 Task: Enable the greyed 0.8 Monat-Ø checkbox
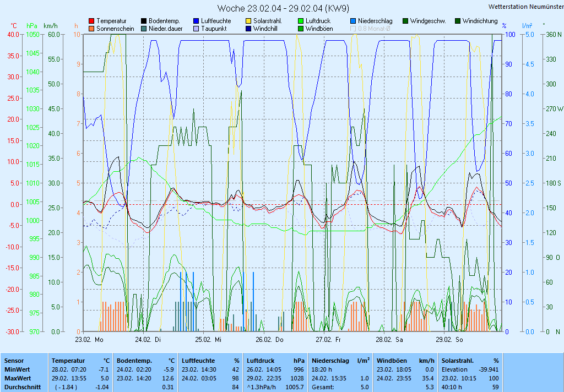click(353, 29)
